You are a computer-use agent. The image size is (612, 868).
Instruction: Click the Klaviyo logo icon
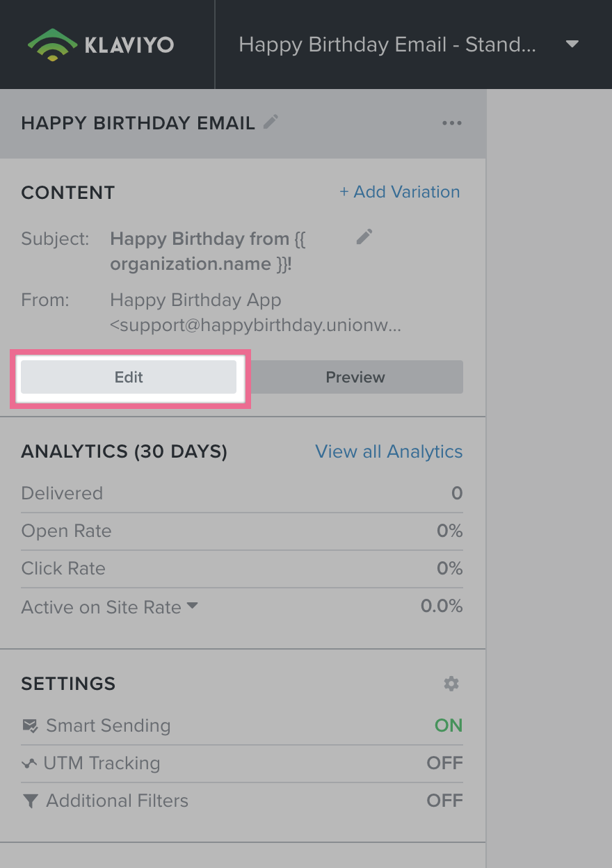[x=52, y=45]
